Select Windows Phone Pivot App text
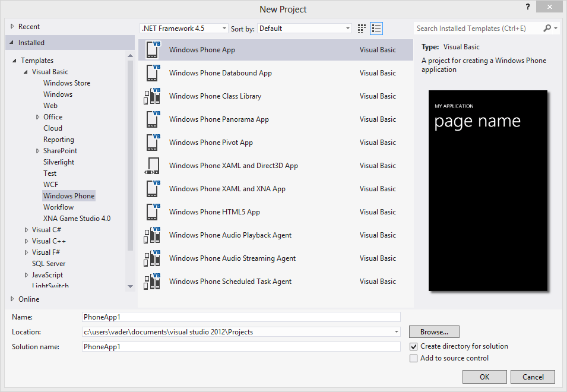Screen dimensions: 567x392 click(211, 143)
